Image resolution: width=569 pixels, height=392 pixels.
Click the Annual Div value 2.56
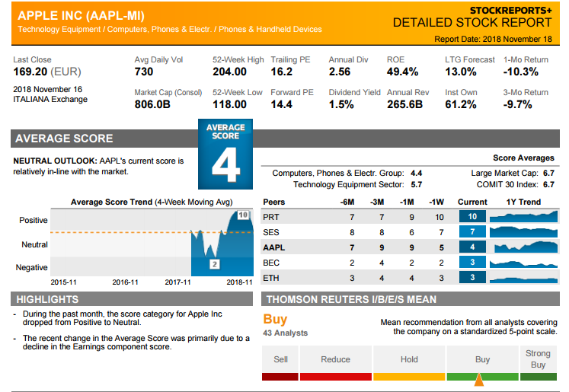click(x=339, y=72)
